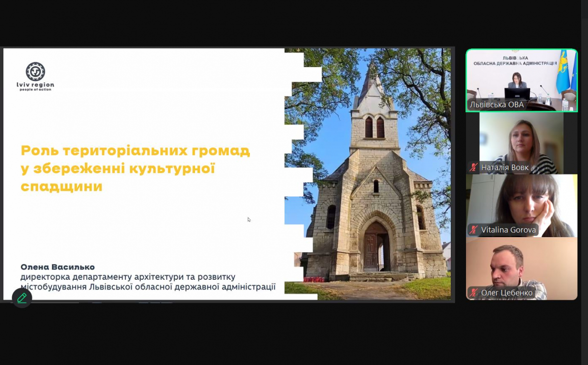
Task: Open the green pencil annotation tool
Action: click(x=22, y=298)
